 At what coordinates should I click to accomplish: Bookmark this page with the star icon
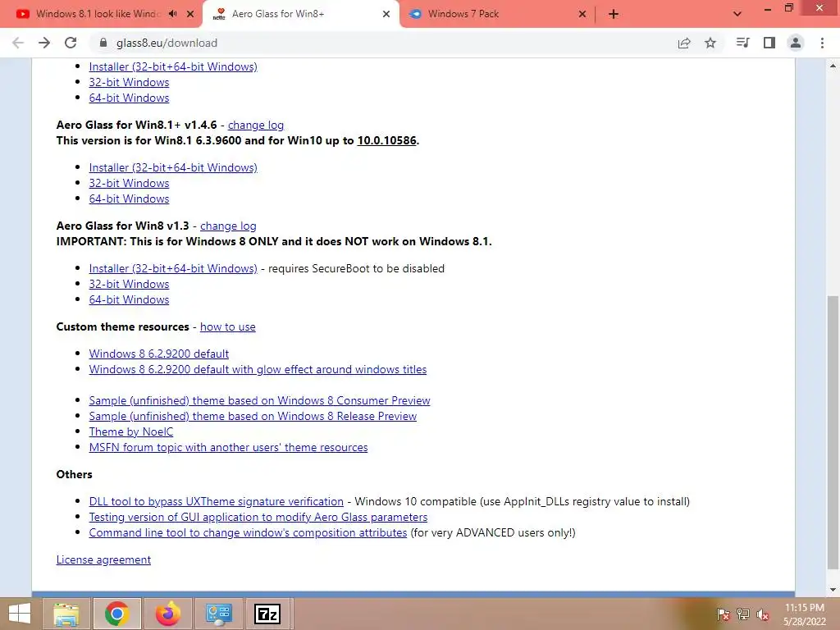(710, 43)
